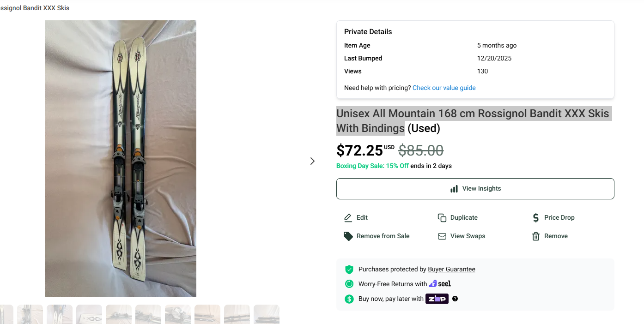The height and width of the screenshot is (324, 644).
Task: Click the Edit pencil icon
Action: (x=348, y=218)
